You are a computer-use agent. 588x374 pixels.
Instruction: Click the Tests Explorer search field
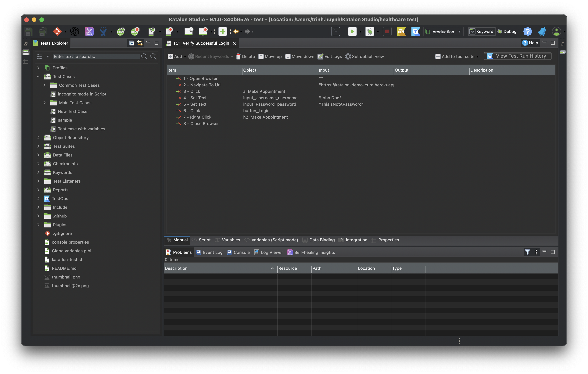pyautogui.click(x=96, y=56)
